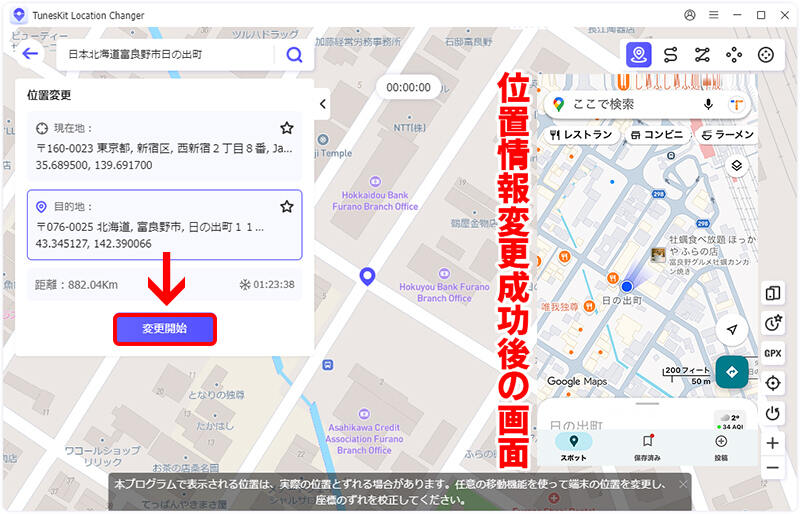Click the Hokuyou Bank Furano Branch Office marker

pyautogui.click(x=444, y=273)
